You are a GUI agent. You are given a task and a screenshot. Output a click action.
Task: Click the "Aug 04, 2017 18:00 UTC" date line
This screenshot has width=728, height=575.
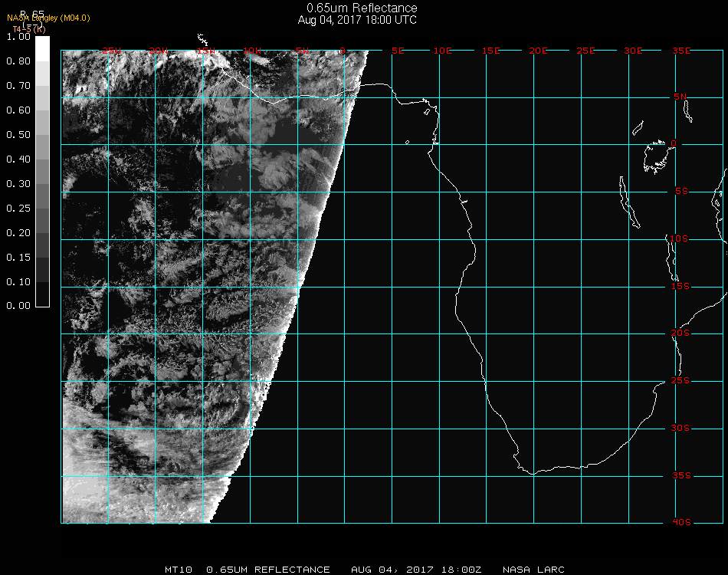[357, 20]
